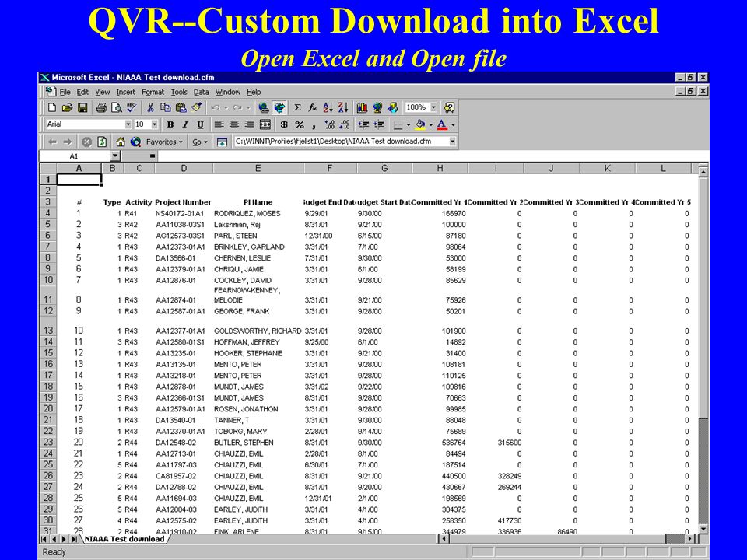Click the Search the Web icon
Viewport: 747px width, 560px height.
click(x=135, y=142)
